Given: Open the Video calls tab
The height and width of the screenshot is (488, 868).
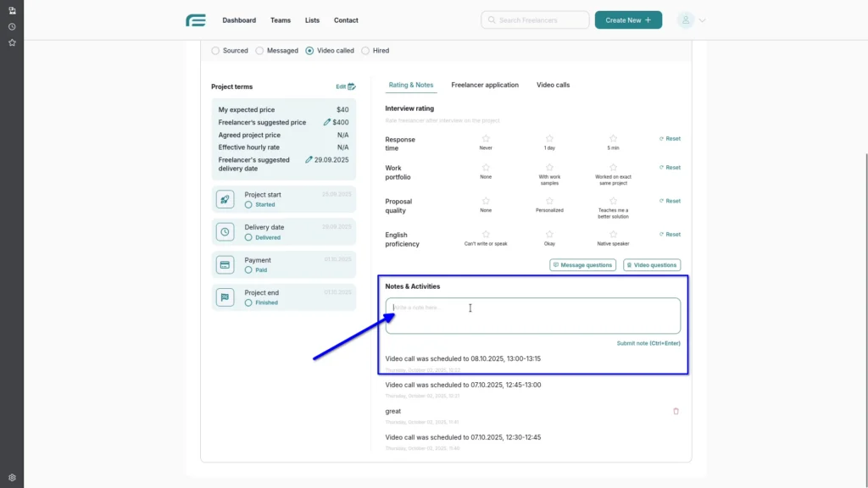Looking at the screenshot, I should (553, 85).
